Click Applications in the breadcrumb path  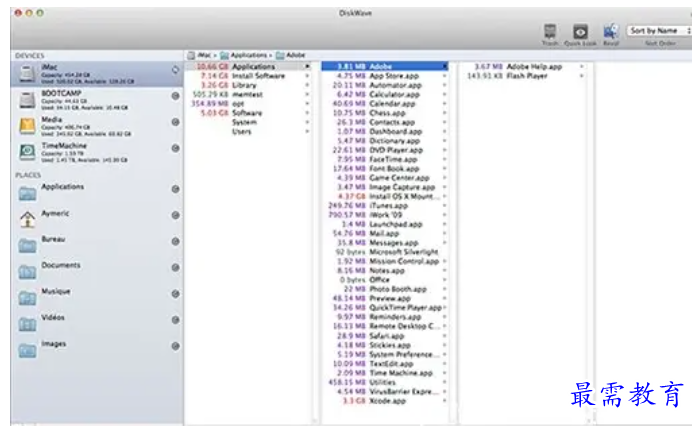248,55
